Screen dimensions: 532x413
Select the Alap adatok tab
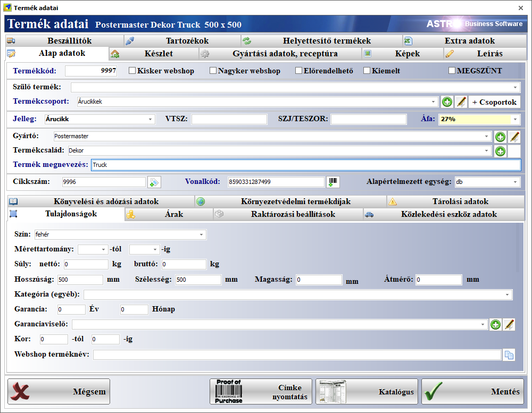point(57,54)
